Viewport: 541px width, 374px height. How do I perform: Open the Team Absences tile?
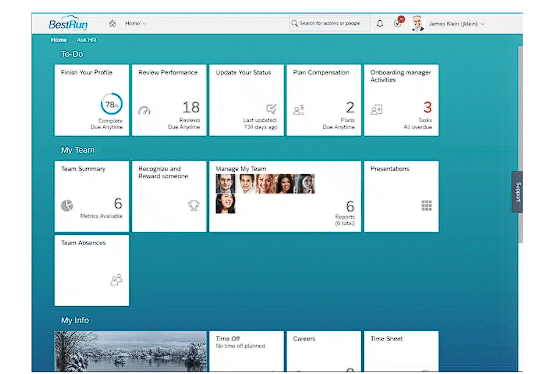pyautogui.click(x=92, y=270)
